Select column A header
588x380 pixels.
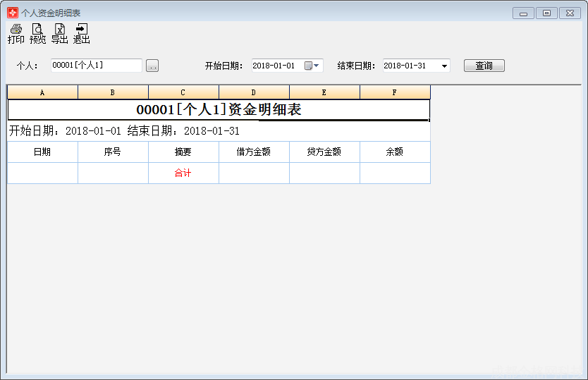point(42,92)
